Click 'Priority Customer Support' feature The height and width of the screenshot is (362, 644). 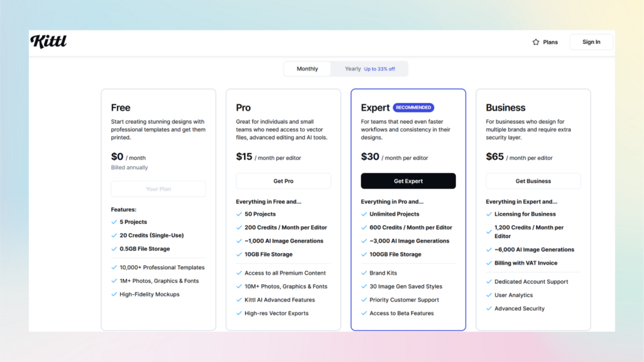(x=404, y=300)
